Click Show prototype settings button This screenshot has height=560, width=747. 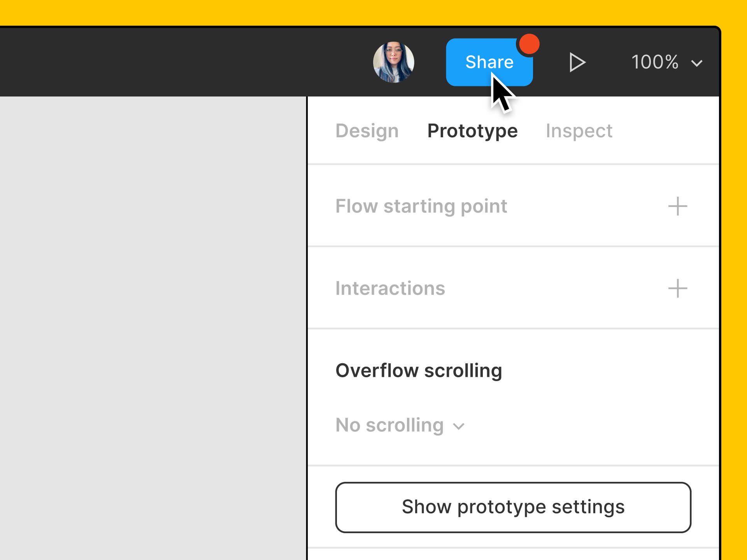(513, 507)
